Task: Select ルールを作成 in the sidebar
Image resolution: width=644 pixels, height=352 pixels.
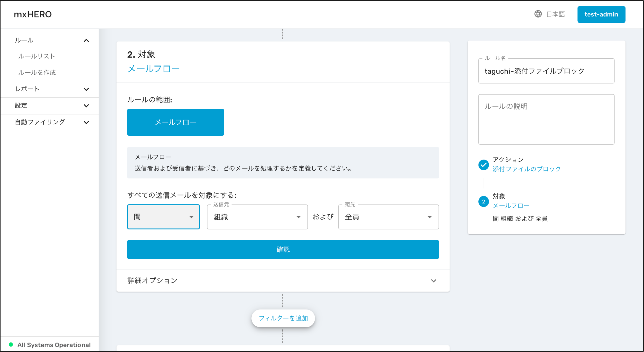Action: [37, 72]
